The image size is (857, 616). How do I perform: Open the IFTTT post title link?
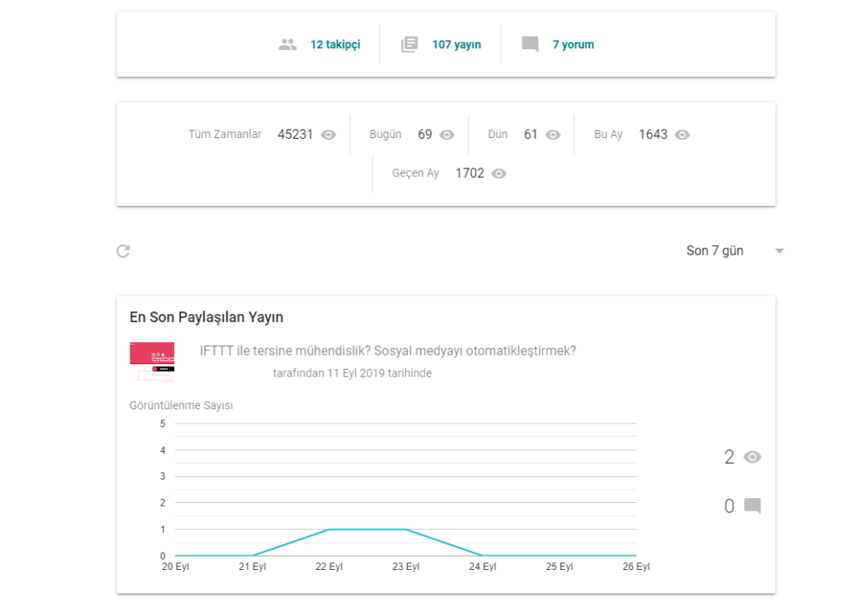point(387,351)
